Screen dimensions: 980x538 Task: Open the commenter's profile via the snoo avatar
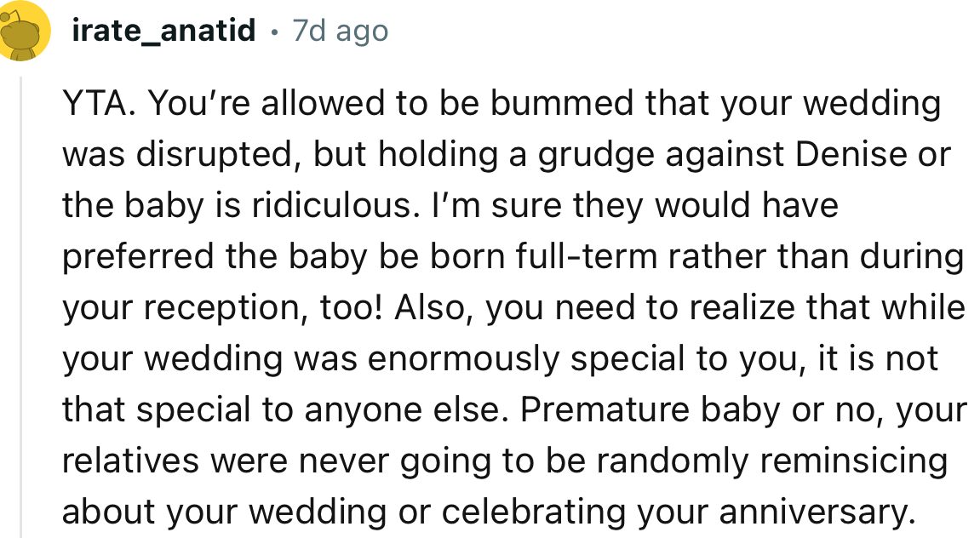click(x=24, y=28)
